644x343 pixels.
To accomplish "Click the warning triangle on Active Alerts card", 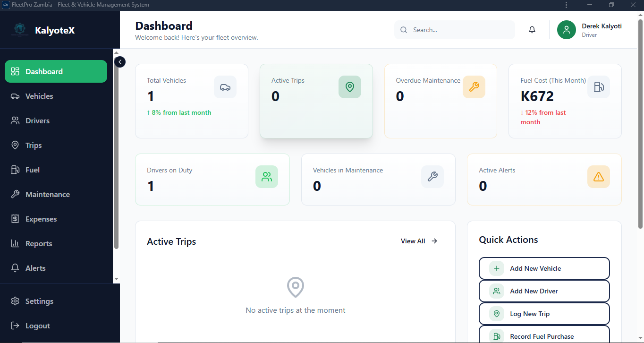I will click(598, 177).
